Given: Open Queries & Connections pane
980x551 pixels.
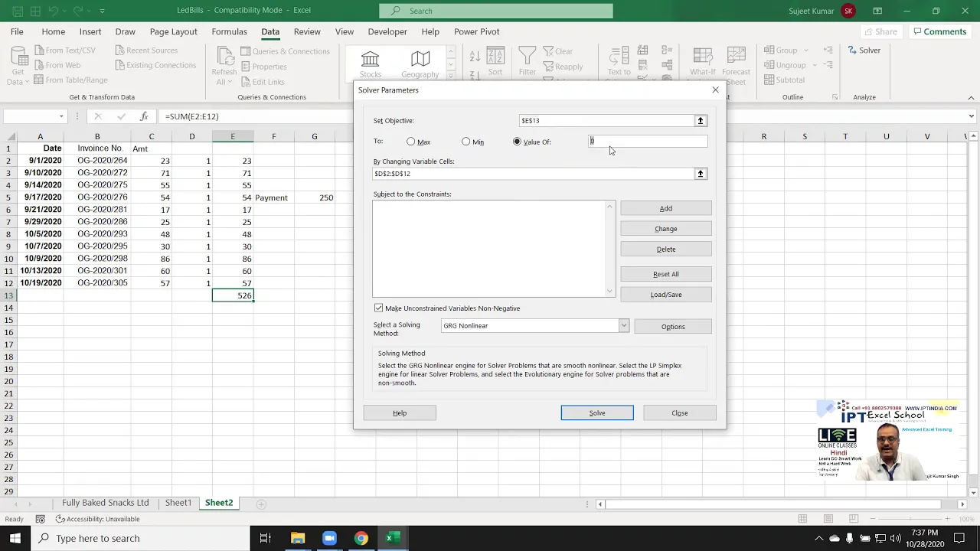Looking at the screenshot, I should tap(285, 51).
